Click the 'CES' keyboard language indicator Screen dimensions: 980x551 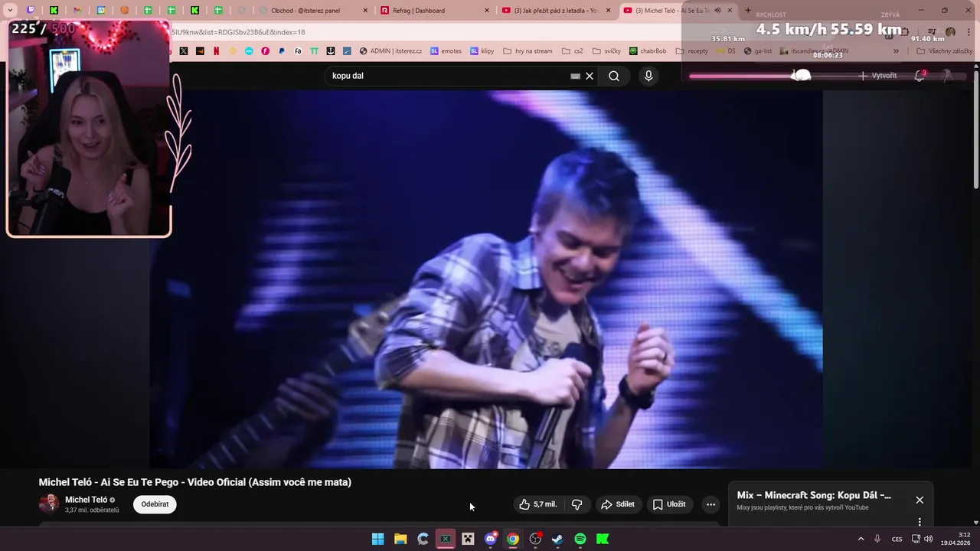[897, 539]
